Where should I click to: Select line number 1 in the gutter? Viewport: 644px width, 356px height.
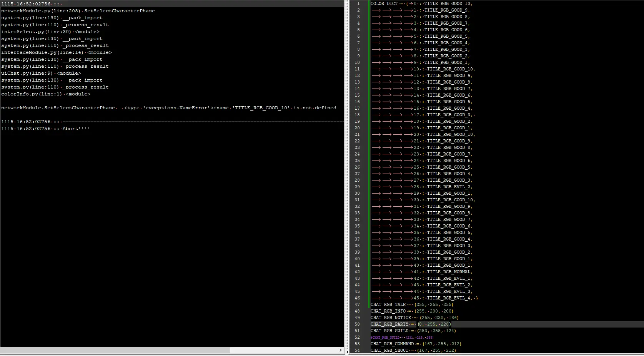tap(358, 4)
